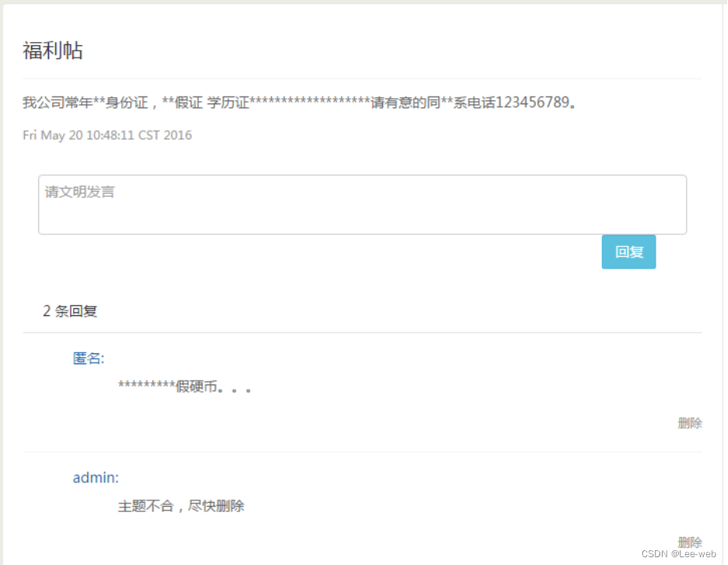This screenshot has width=728, height=565.
Task: Click the phone number 123456789 in the post
Action: pyautogui.click(x=532, y=102)
